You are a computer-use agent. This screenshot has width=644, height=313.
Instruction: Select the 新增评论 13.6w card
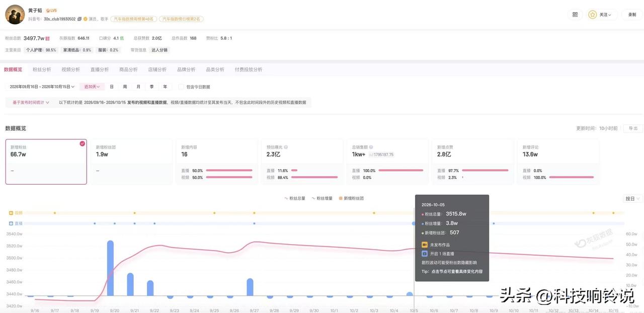tap(558, 162)
